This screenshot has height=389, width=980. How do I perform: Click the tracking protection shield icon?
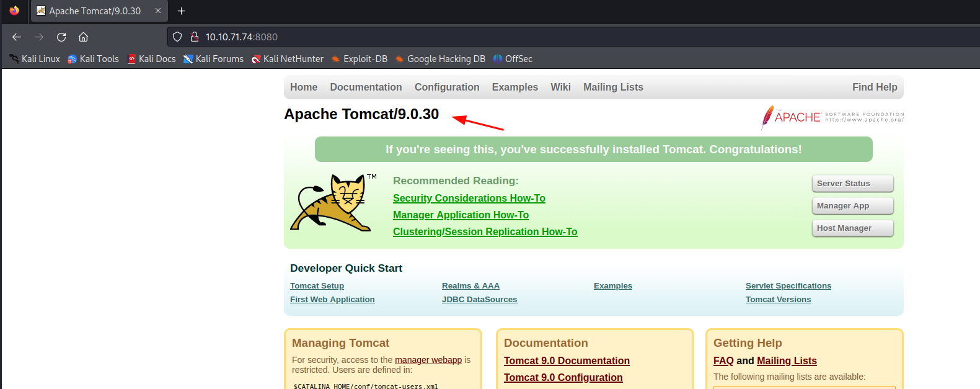point(177,37)
